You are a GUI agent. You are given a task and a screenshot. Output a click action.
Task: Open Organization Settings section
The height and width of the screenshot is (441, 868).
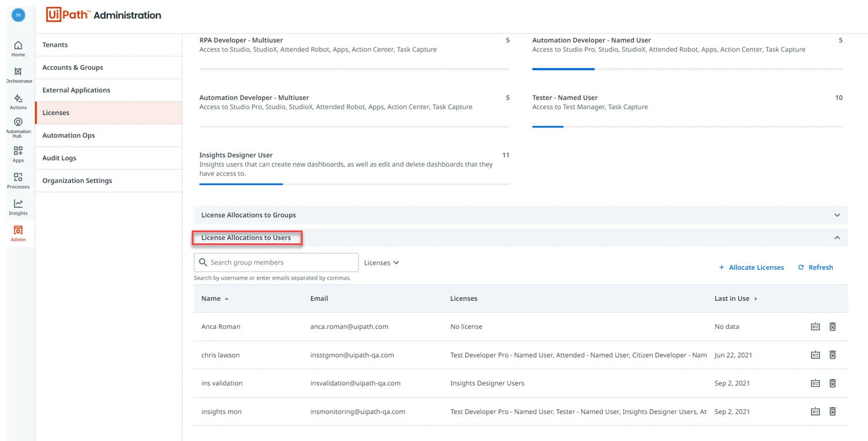(108, 181)
